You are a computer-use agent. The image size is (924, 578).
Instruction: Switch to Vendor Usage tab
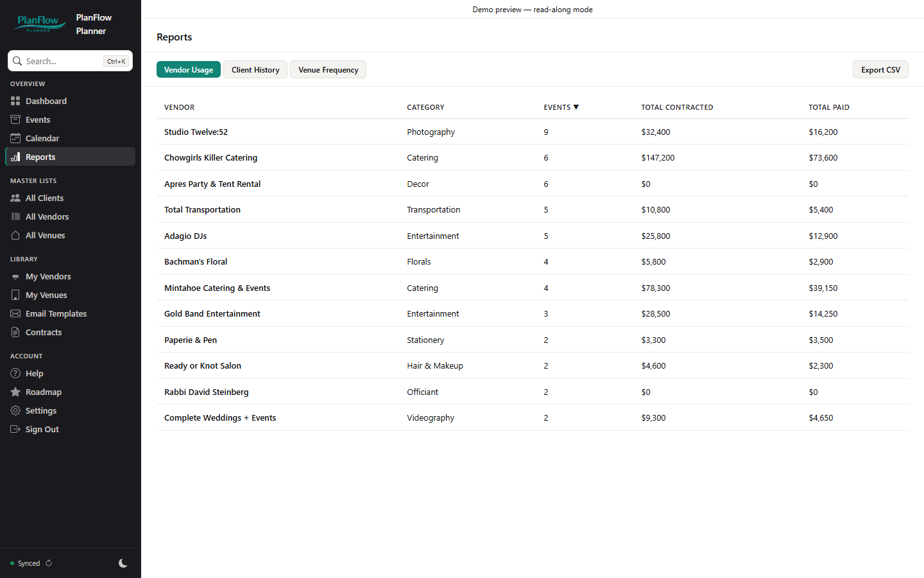pos(189,69)
